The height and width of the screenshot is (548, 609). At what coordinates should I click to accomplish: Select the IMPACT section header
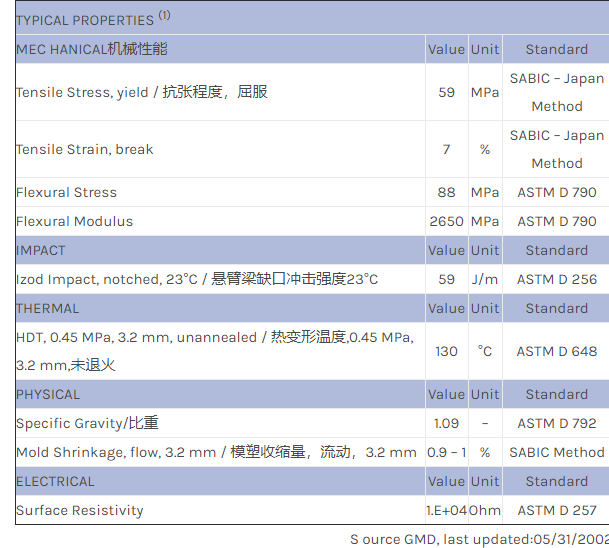pyautogui.click(x=41, y=250)
